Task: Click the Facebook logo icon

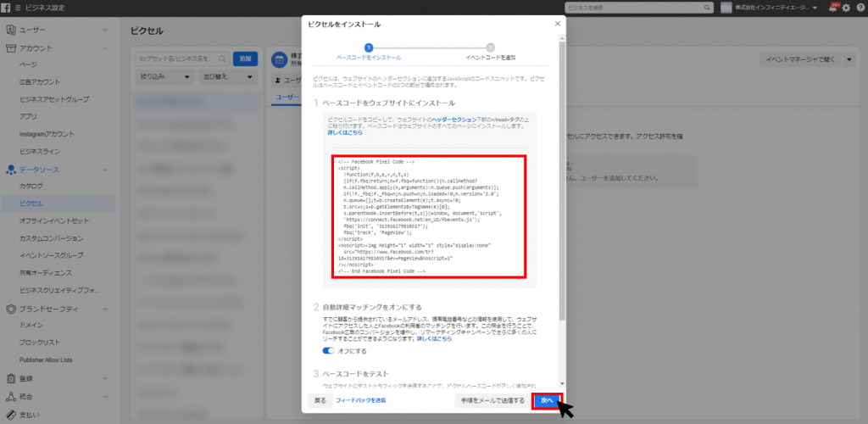Action: 6,8
